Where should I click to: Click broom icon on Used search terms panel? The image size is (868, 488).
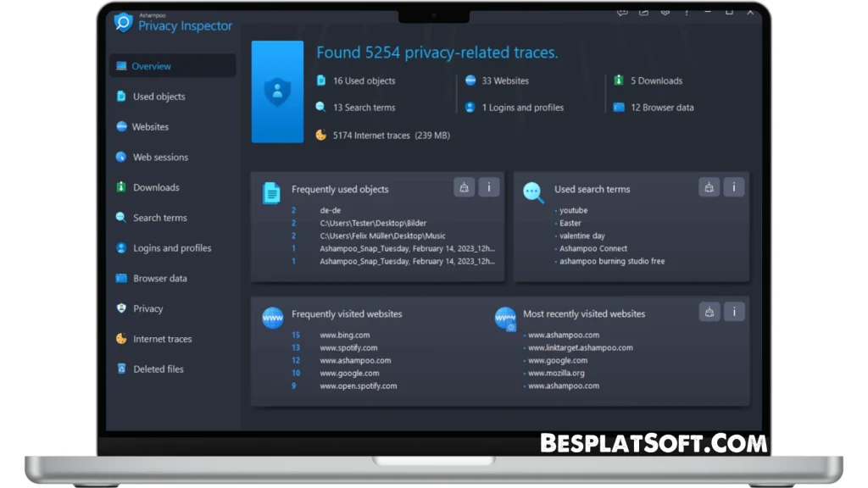[x=709, y=186]
